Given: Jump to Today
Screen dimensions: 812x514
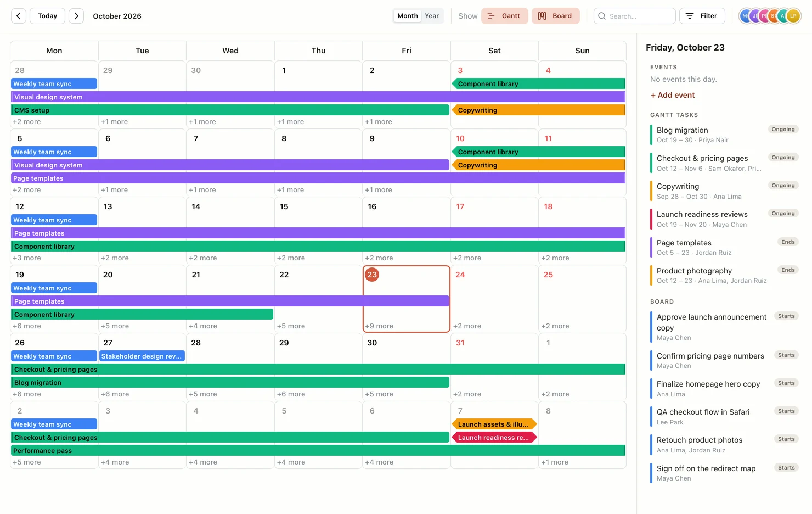Looking at the screenshot, I should point(48,16).
